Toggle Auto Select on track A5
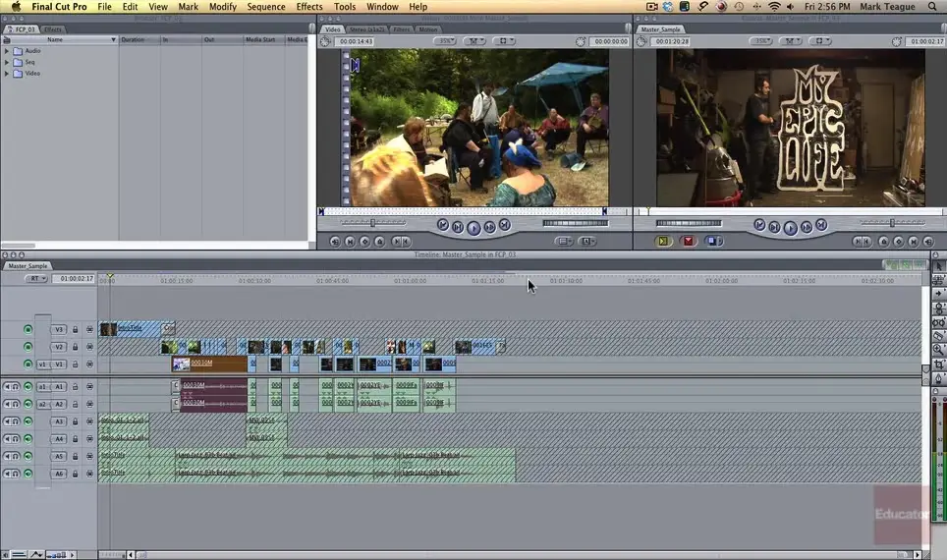This screenshot has height=560, width=947. (89, 457)
